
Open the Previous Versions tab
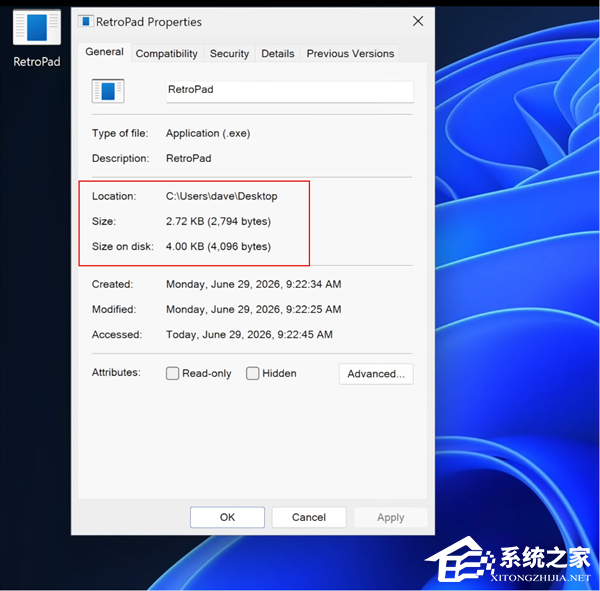pos(350,54)
